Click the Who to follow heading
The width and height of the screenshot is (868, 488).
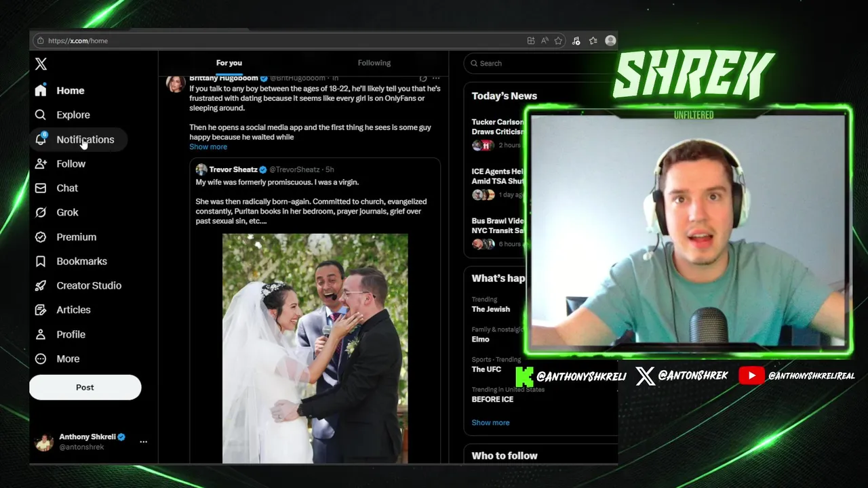[505, 455]
